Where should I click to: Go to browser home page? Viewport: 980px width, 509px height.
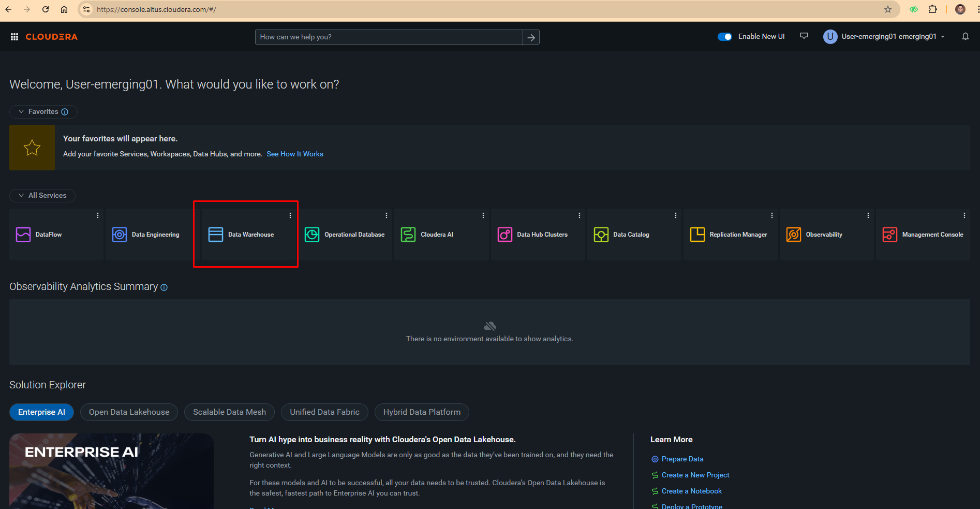click(64, 9)
